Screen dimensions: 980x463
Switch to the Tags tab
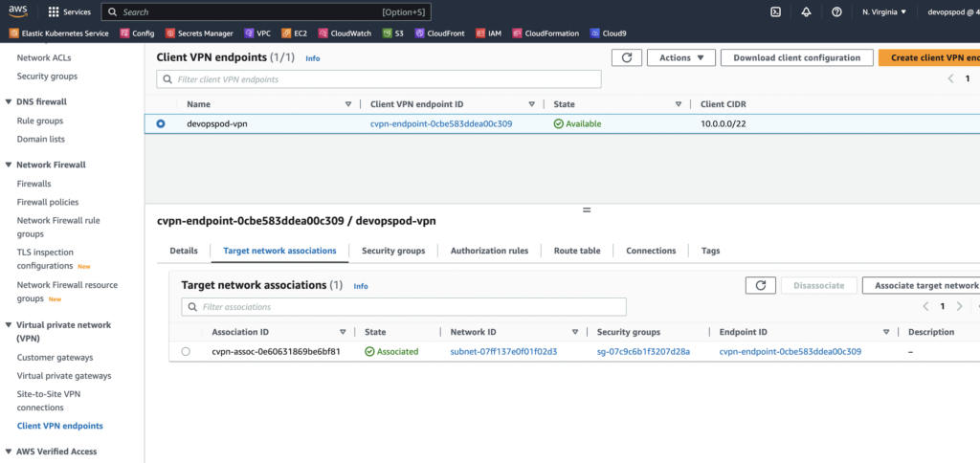711,251
